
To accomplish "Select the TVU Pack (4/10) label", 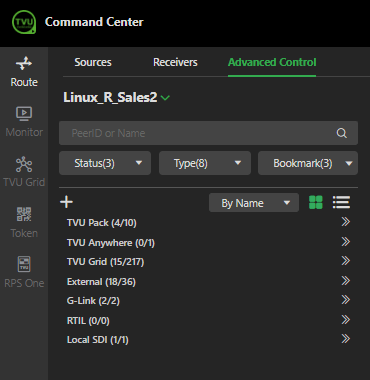I will [x=102, y=223].
